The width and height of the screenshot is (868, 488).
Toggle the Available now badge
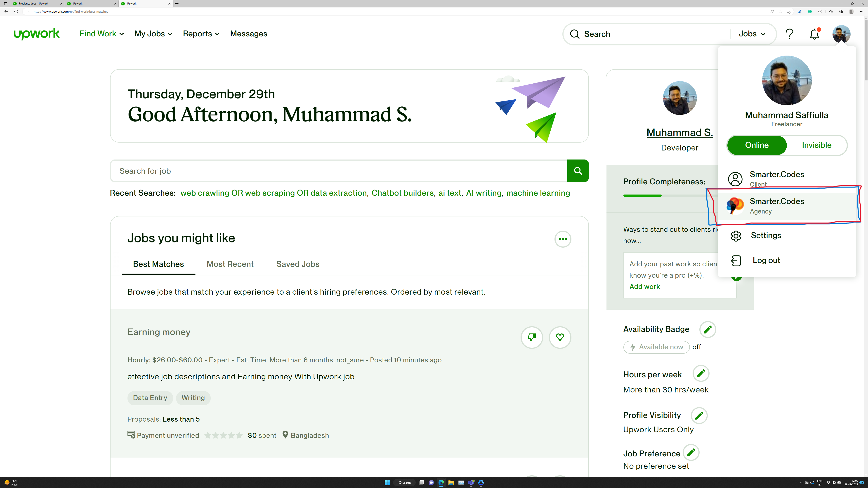656,347
